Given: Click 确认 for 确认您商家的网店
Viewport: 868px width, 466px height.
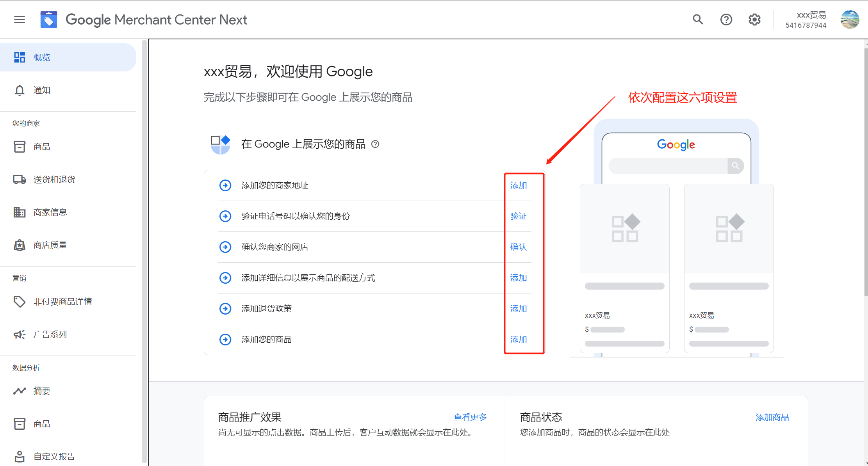Looking at the screenshot, I should (x=519, y=247).
